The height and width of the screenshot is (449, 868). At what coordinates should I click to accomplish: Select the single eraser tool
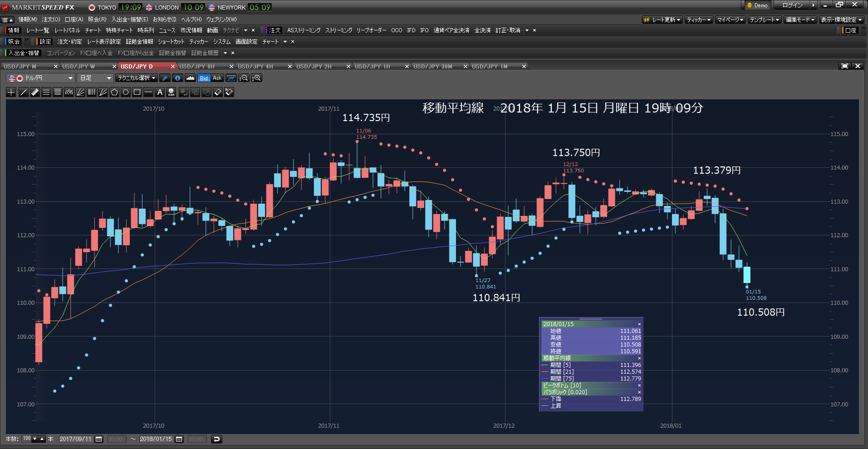click(218, 92)
